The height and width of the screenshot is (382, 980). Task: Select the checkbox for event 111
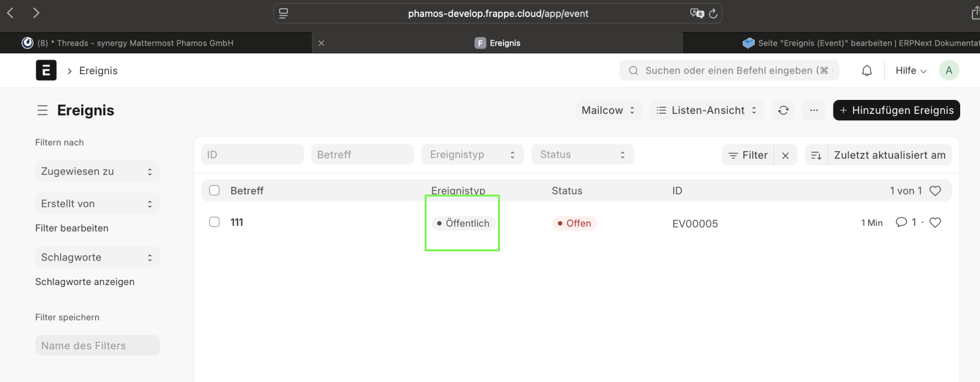tap(215, 222)
